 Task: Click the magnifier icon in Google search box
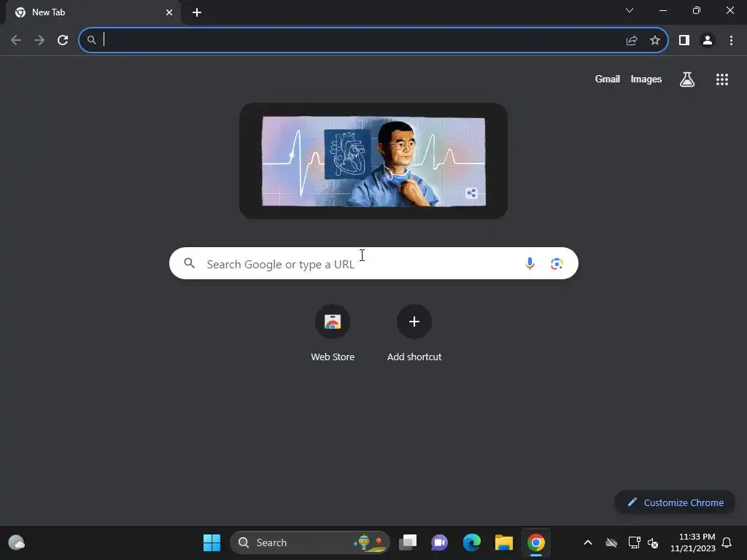pos(189,262)
